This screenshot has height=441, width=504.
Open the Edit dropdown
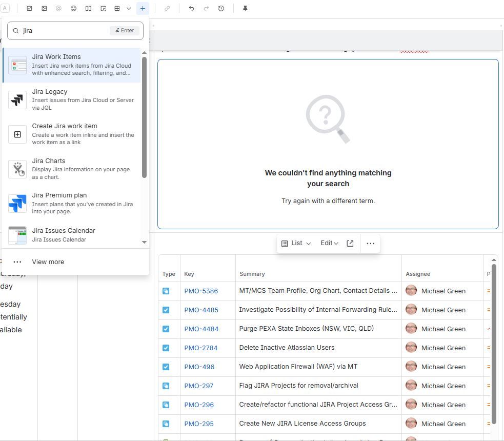coord(330,244)
